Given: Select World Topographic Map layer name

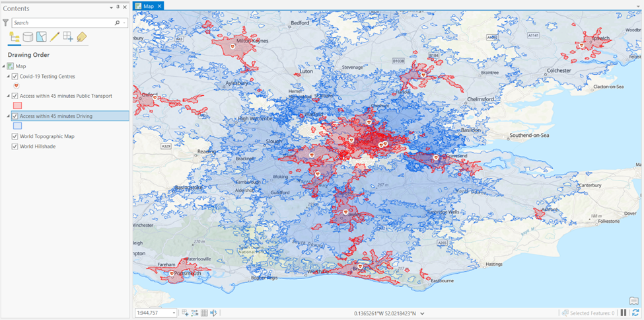Looking at the screenshot, I should pyautogui.click(x=47, y=136).
